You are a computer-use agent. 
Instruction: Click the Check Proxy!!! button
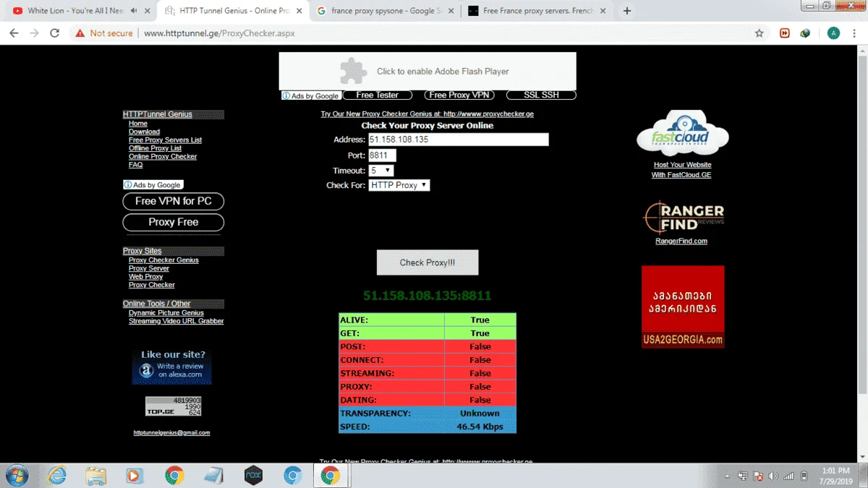[427, 262]
